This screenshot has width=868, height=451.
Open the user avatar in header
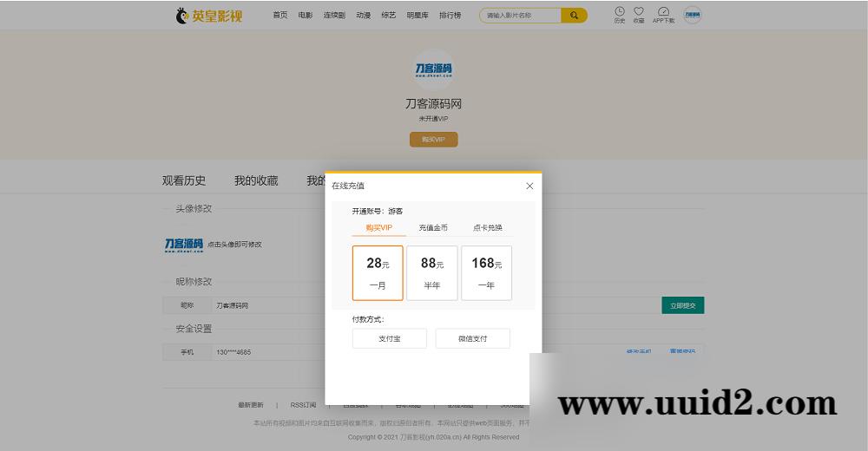(x=692, y=15)
